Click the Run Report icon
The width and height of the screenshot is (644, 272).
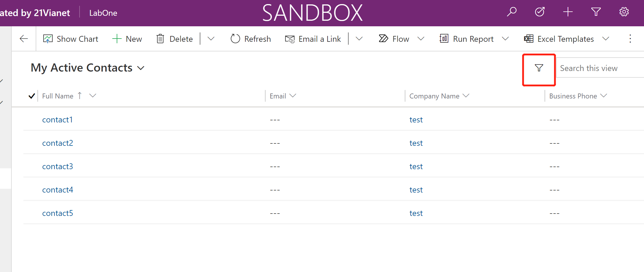443,38
